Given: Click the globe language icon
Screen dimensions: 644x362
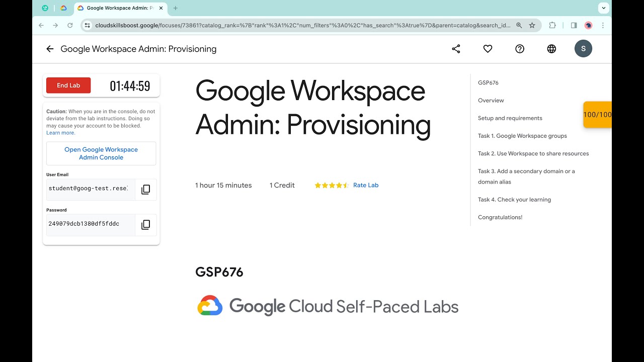Looking at the screenshot, I should [551, 49].
